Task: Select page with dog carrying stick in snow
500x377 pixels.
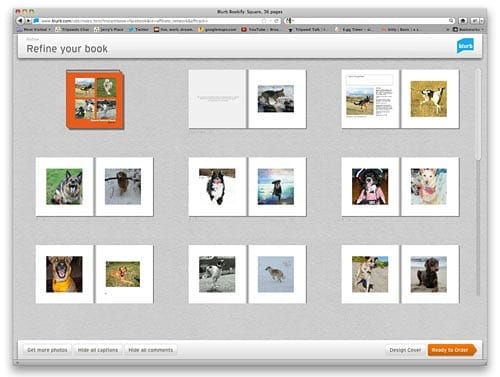Action: pyautogui.click(x=124, y=187)
